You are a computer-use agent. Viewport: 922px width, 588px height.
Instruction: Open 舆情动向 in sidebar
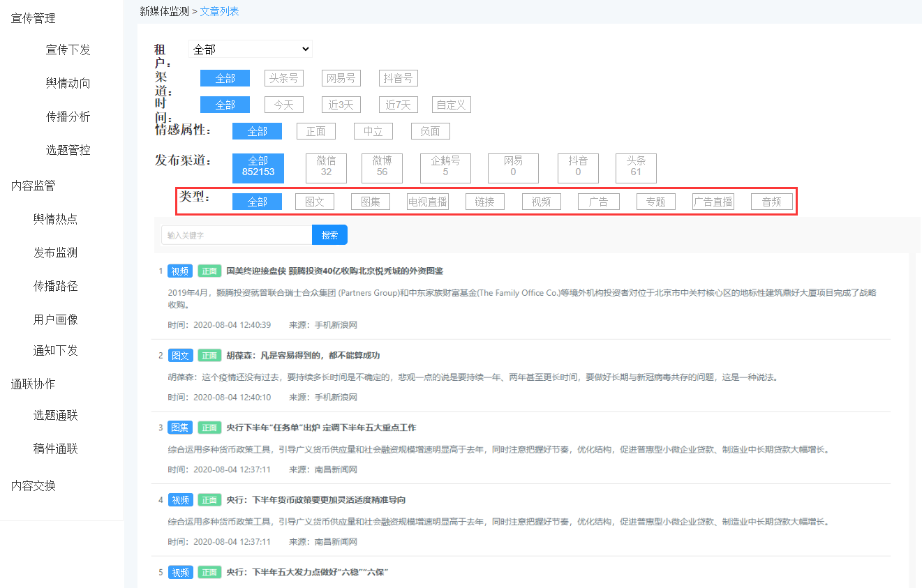point(68,83)
